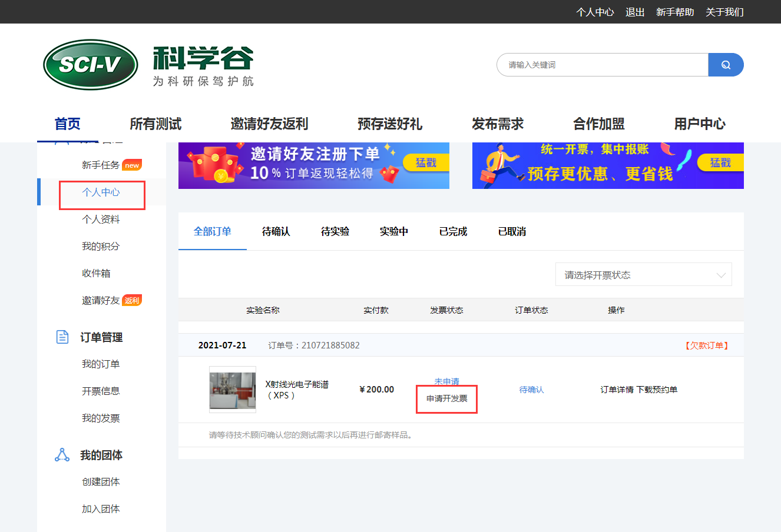Go to 发布需求 navigation item
The height and width of the screenshot is (532, 781).
(x=498, y=124)
